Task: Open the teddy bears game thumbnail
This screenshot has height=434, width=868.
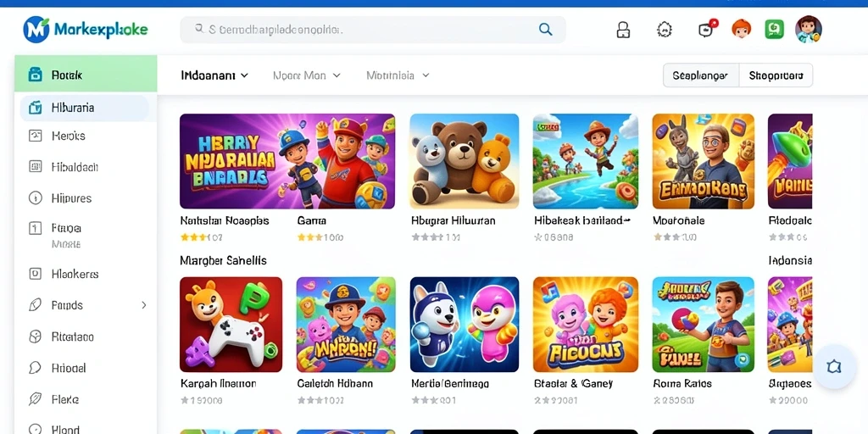Action: 465,161
